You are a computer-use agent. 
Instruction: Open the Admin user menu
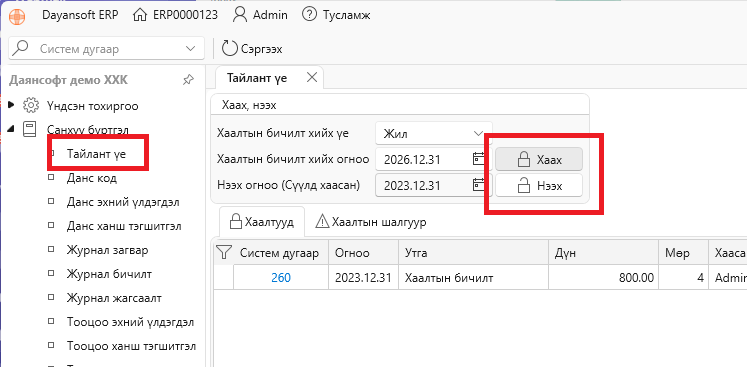(260, 15)
